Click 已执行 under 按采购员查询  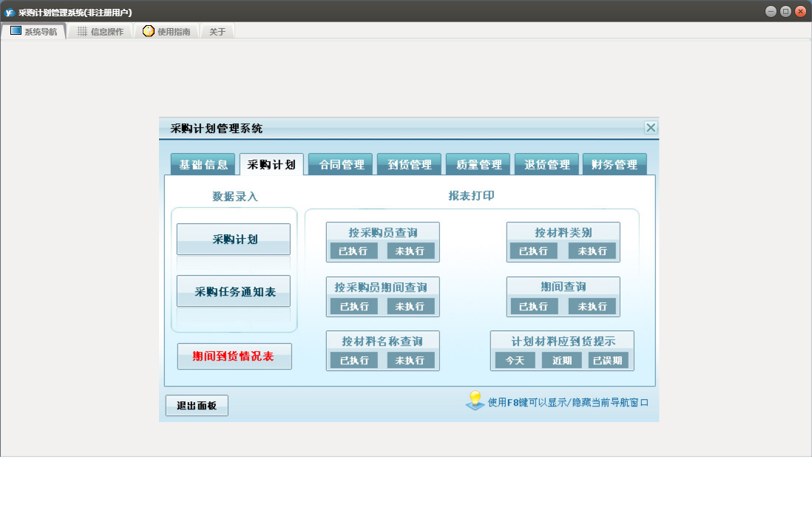click(x=353, y=251)
